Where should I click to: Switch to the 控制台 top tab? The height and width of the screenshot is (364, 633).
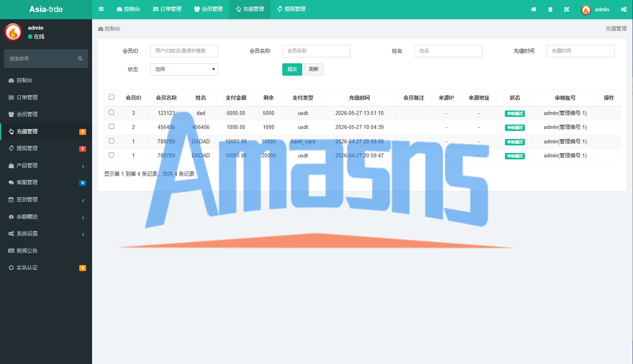point(128,9)
